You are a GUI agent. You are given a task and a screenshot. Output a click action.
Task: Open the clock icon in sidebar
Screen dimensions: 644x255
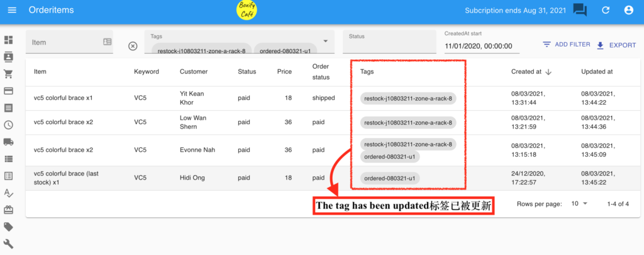(x=9, y=125)
